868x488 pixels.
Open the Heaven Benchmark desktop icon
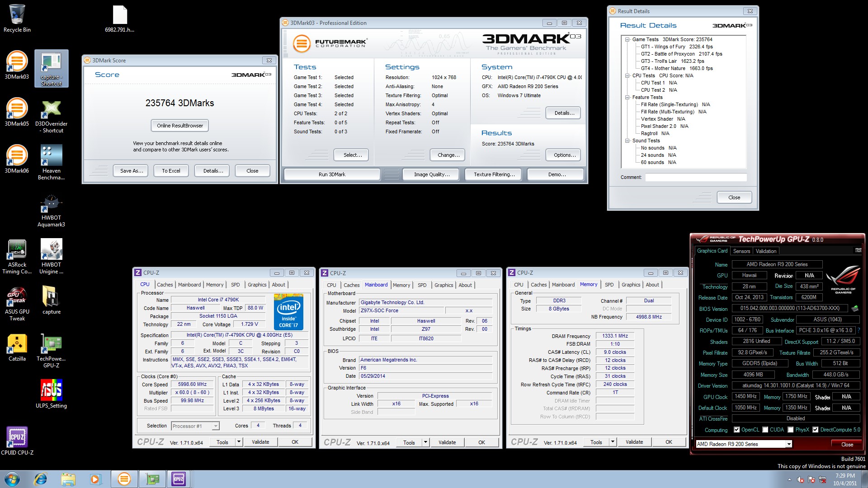[51, 163]
